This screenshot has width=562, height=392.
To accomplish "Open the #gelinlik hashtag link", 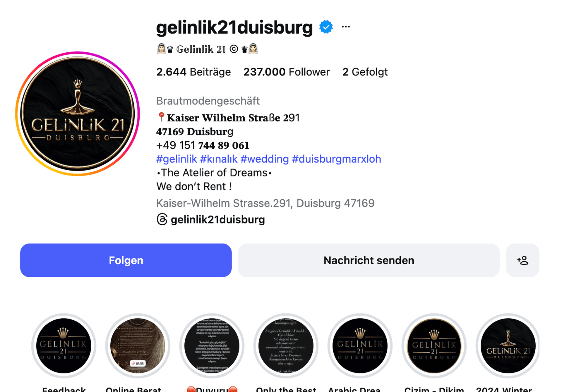I will tap(177, 159).
